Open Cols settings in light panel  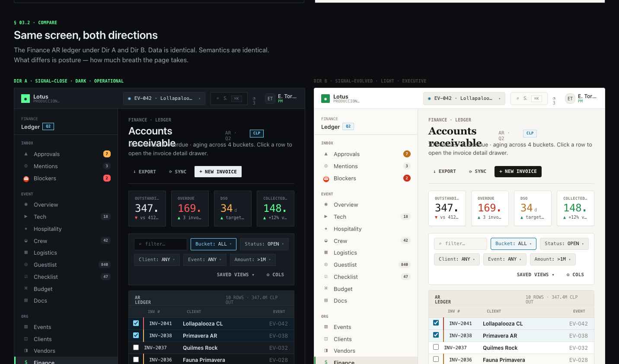(575, 275)
